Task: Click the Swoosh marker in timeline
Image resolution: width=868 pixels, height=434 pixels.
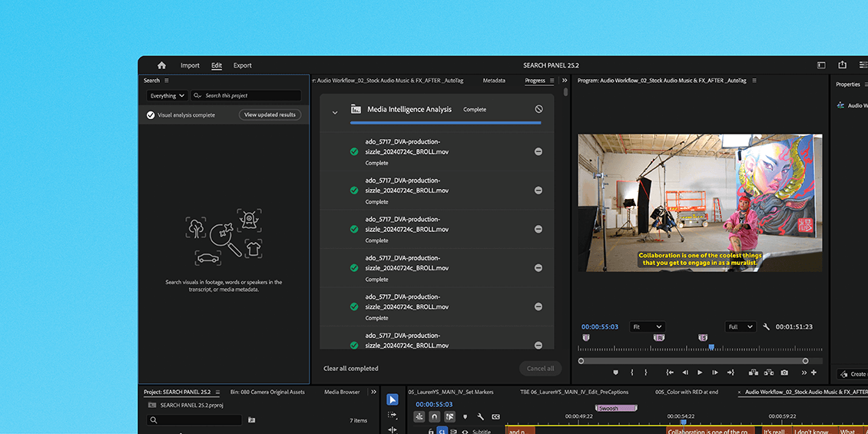Action: coord(616,408)
